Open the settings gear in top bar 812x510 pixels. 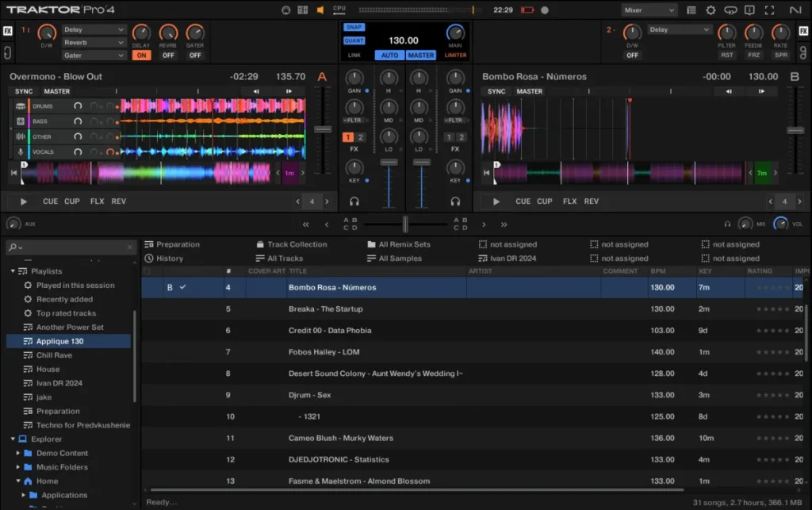710,10
